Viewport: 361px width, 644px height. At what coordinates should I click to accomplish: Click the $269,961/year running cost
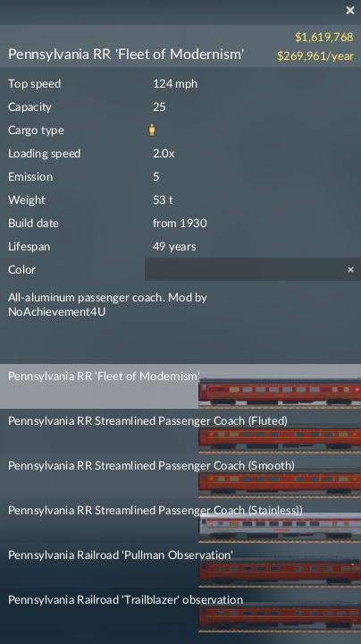pos(315,55)
